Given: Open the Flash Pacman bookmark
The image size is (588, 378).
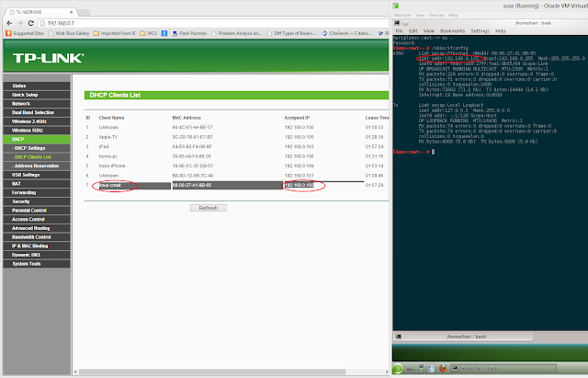Looking at the screenshot, I should (x=189, y=33).
